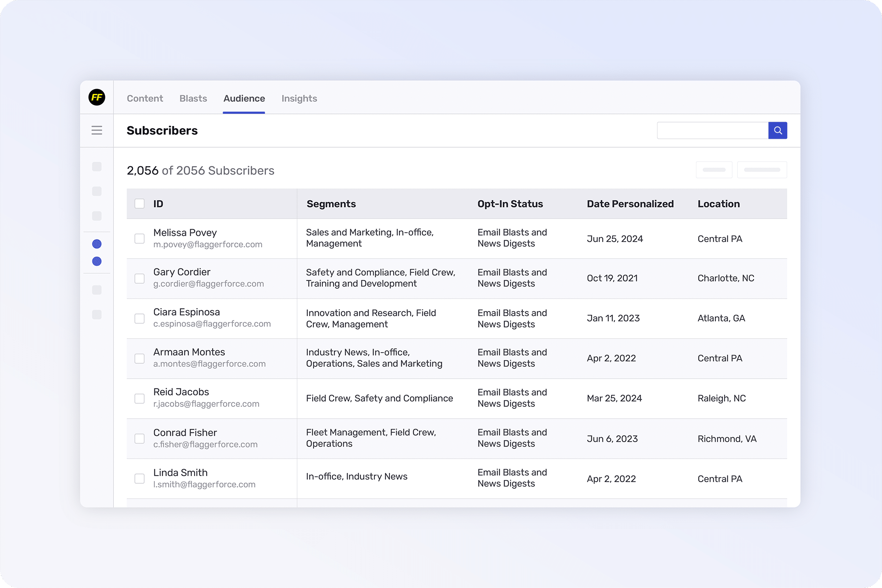The image size is (882, 588).
Task: Sort by the Segments column header
Action: (331, 204)
